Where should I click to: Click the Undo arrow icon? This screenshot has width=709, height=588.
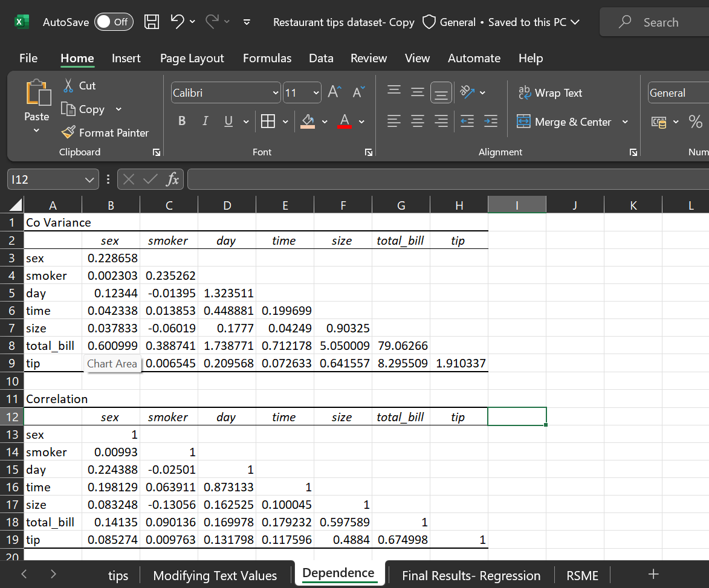click(178, 22)
